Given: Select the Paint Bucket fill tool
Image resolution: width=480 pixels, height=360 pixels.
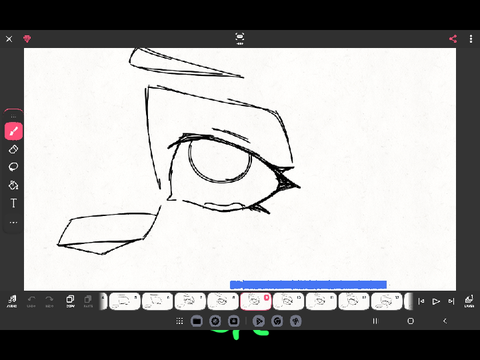Looking at the screenshot, I should [13, 185].
